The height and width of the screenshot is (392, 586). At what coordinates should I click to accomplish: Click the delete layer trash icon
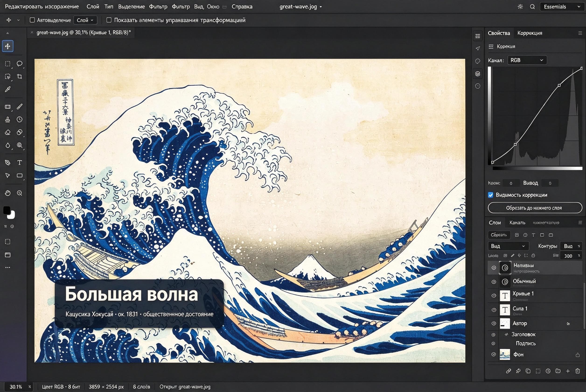point(578,371)
